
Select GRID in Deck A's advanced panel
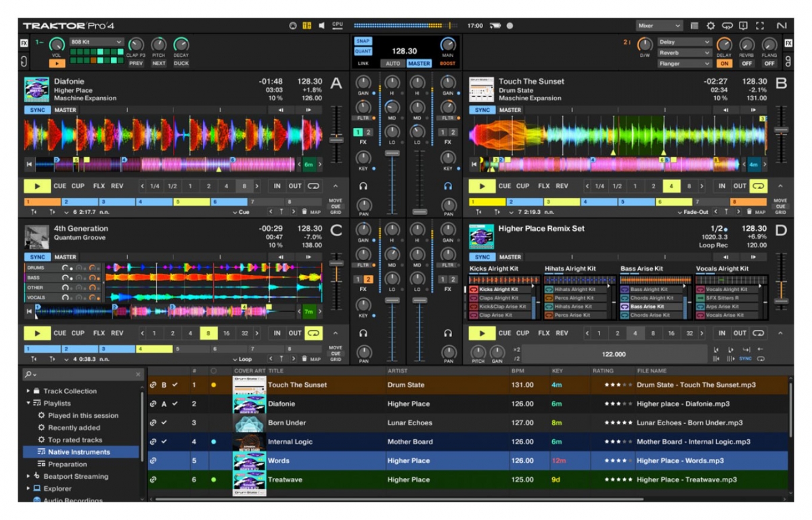click(x=336, y=212)
